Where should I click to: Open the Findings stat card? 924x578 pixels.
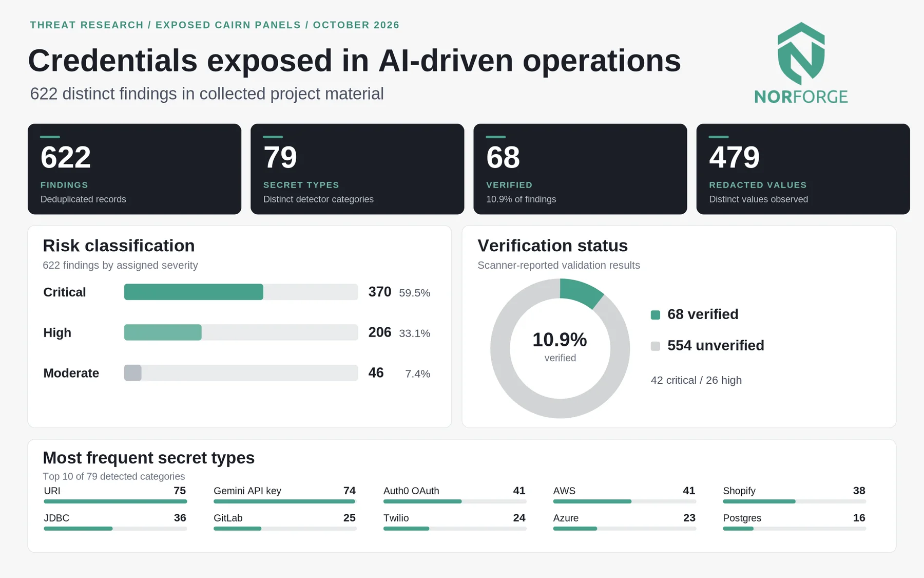pos(134,169)
